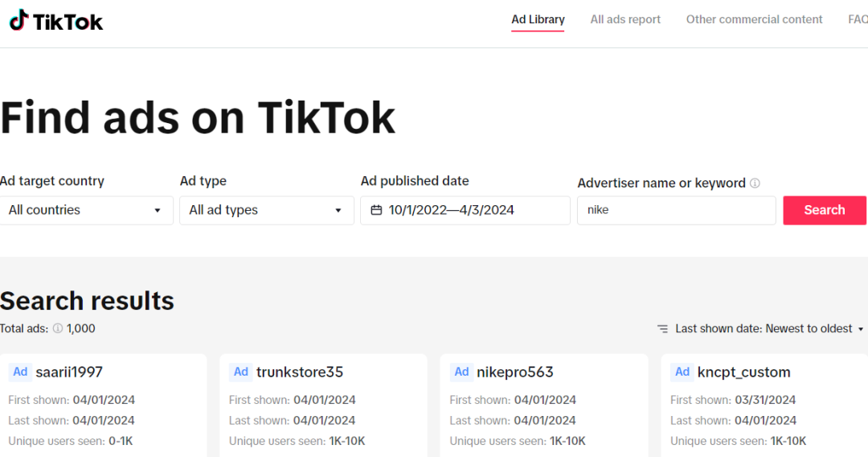Viewport: 868px width, 457px height.
Task: Open date range picker 10/1/2022—4/3/2024
Action: click(465, 210)
